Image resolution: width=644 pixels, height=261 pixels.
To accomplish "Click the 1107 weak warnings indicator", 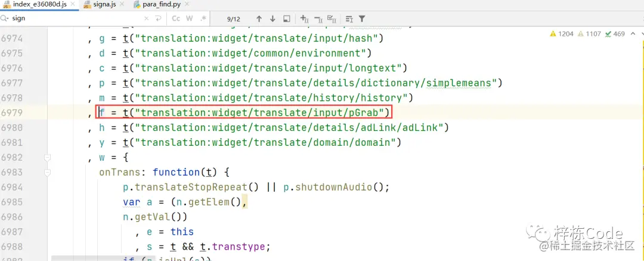I will click(589, 34).
